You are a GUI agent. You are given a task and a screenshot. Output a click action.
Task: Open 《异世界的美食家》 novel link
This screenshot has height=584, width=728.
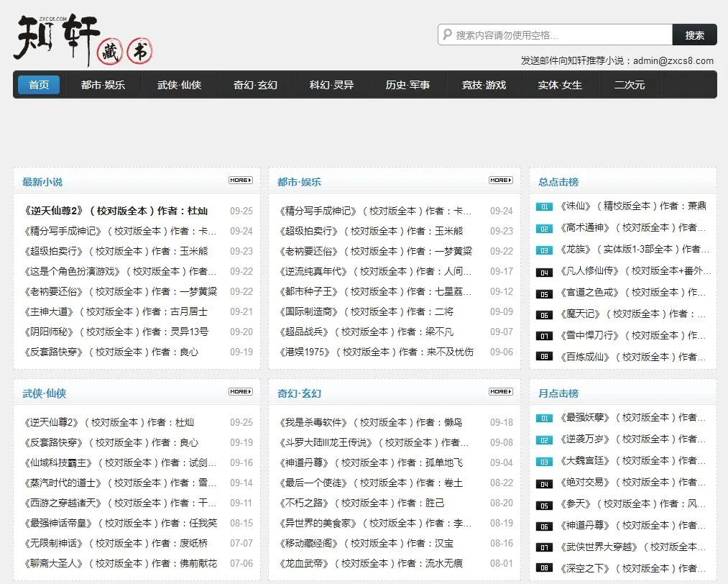click(374, 523)
